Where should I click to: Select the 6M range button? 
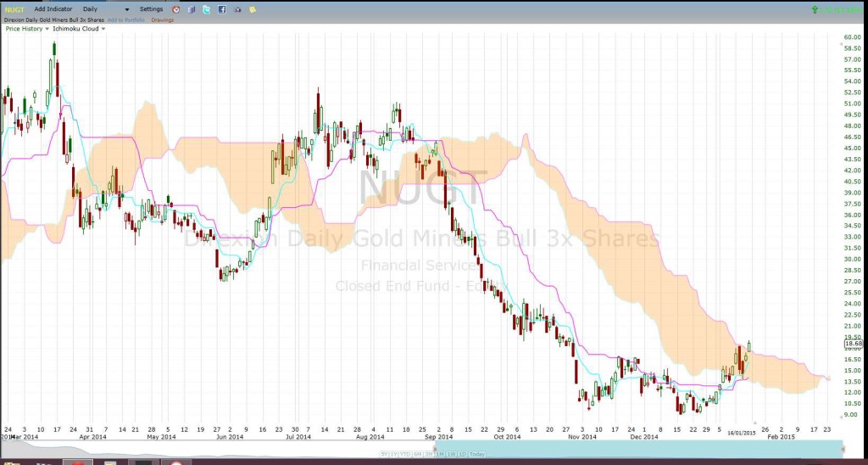coord(418,455)
